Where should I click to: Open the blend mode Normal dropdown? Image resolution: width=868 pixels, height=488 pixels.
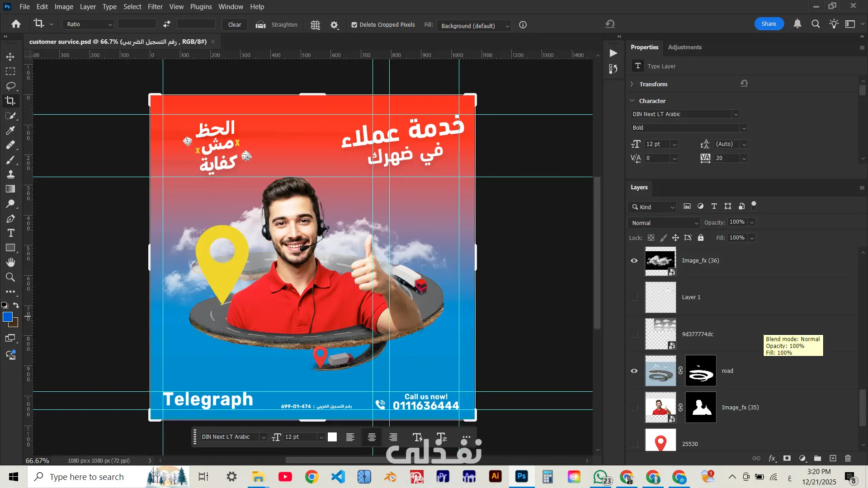coord(664,223)
